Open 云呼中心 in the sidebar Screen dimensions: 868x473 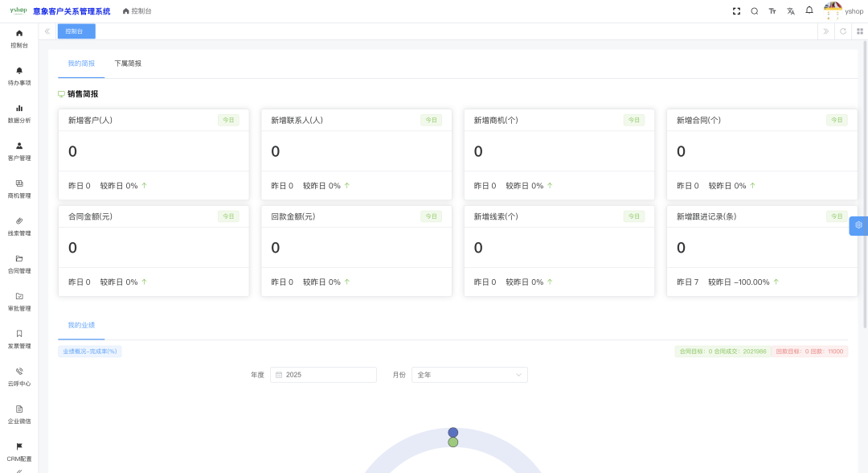tap(18, 376)
